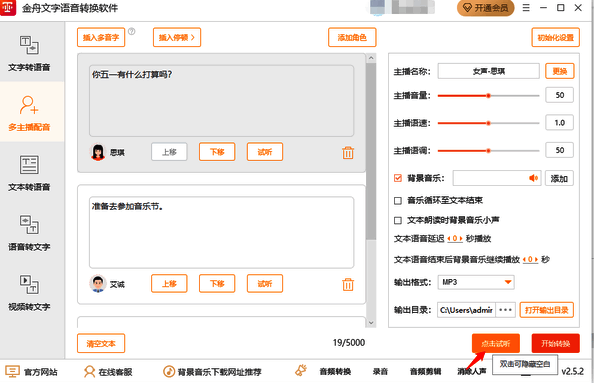Screen dimensions: 596x383
Task: Browse output directory with ellipsis button
Action: click(x=506, y=310)
